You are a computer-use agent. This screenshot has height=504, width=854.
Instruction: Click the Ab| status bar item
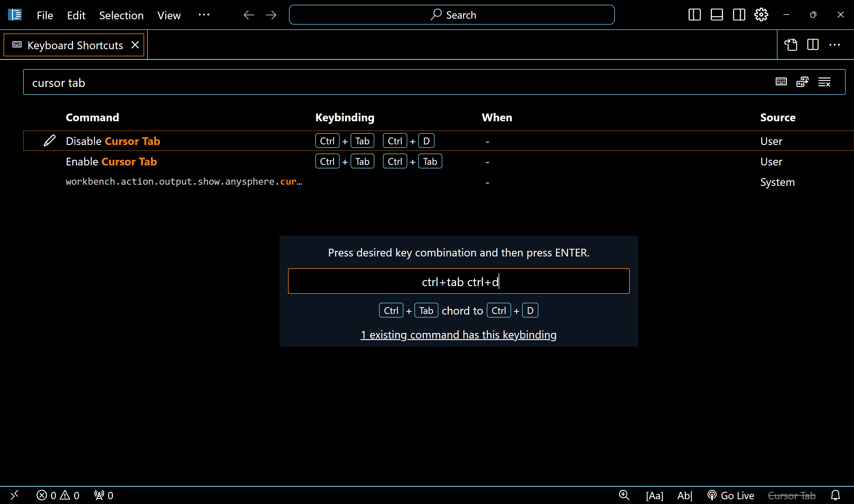(685, 495)
